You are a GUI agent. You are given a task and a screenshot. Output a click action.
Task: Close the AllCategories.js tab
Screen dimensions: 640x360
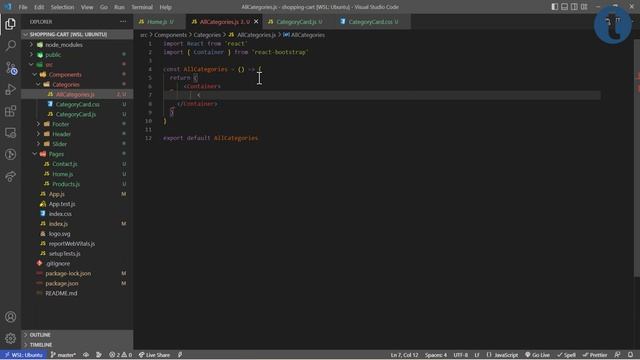pos(256,22)
